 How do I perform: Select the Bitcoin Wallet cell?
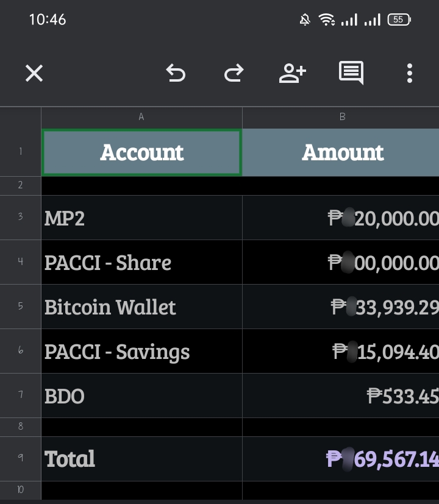point(141,307)
